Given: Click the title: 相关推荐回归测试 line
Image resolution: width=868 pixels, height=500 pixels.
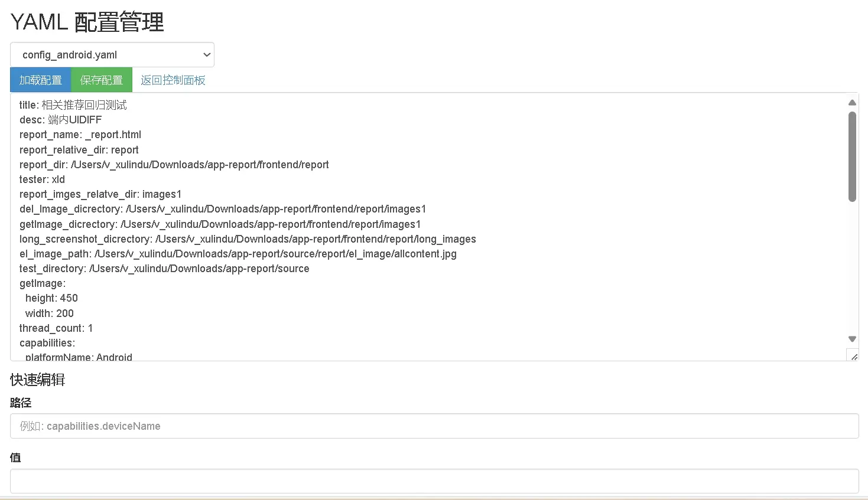Looking at the screenshot, I should point(73,105).
